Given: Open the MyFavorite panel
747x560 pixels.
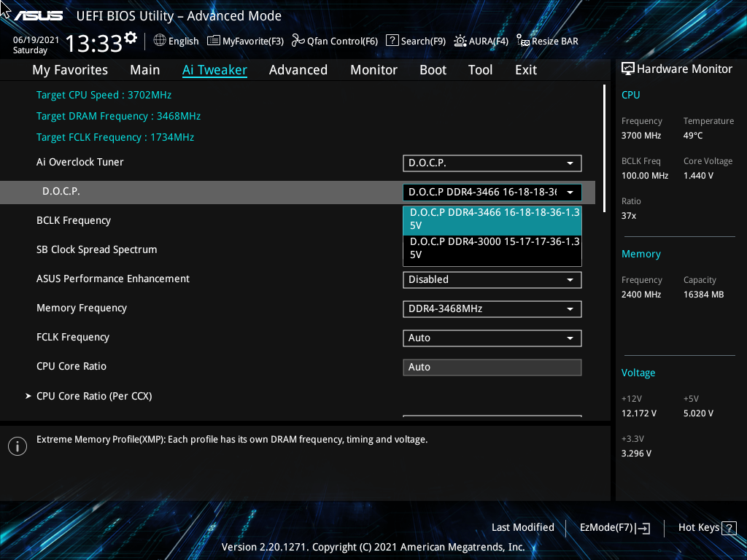Looking at the screenshot, I should [x=245, y=41].
